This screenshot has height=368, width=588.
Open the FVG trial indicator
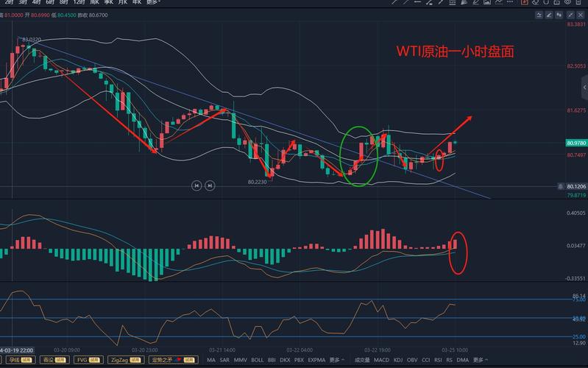(83, 360)
